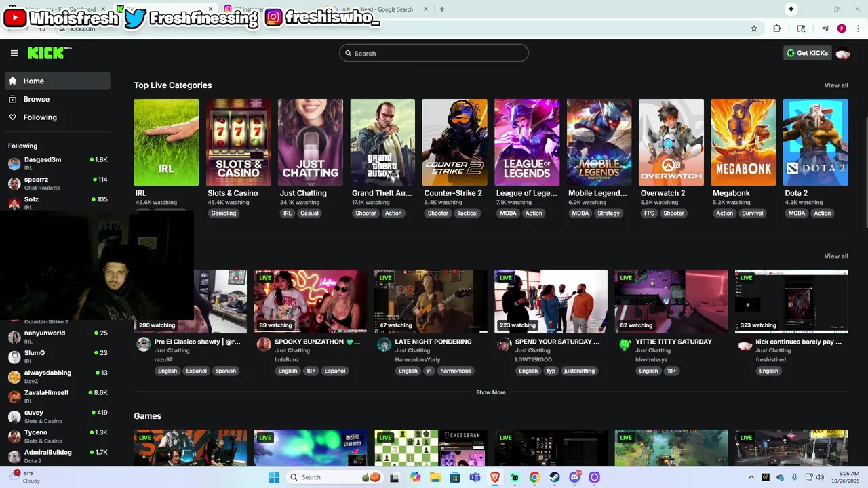Open AdmiralBulldog in the Following list

tap(58, 456)
